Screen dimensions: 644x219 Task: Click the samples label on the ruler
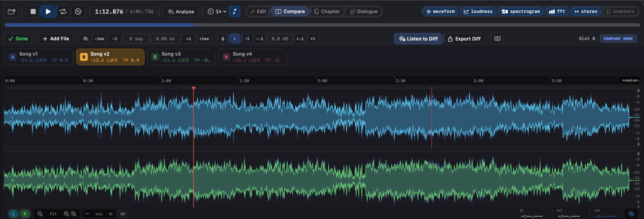[630, 80]
